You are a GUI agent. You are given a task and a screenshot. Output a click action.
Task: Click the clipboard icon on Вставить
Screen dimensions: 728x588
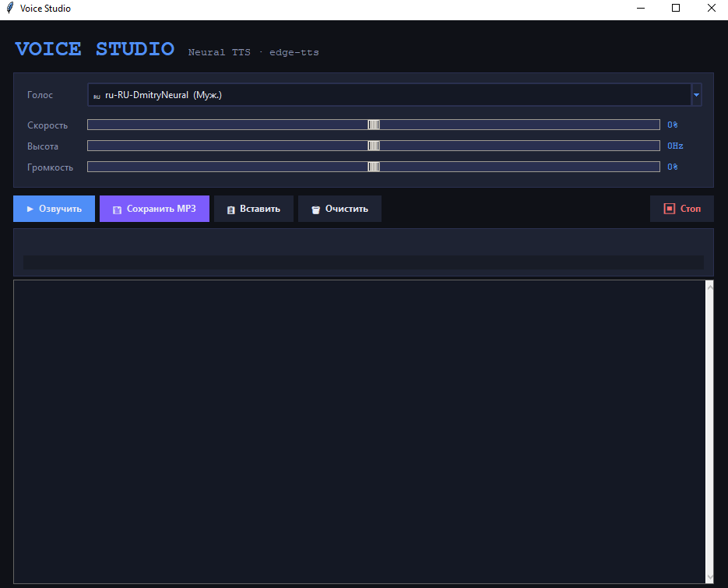(230, 210)
